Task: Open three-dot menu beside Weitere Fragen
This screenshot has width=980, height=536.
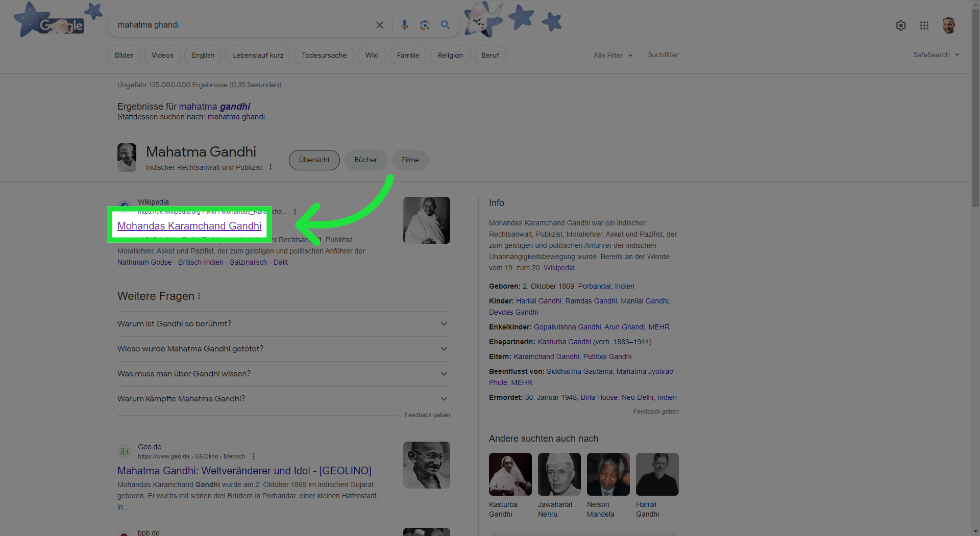Action: pyautogui.click(x=199, y=296)
